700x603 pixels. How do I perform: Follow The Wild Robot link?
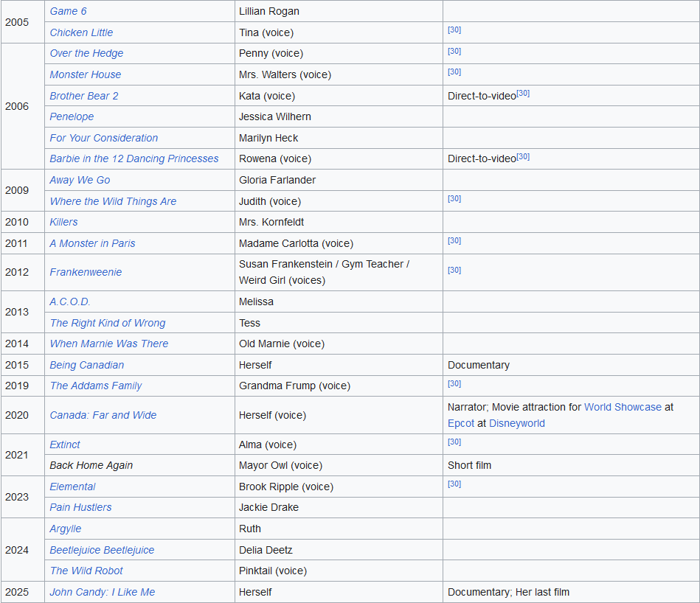(x=86, y=571)
